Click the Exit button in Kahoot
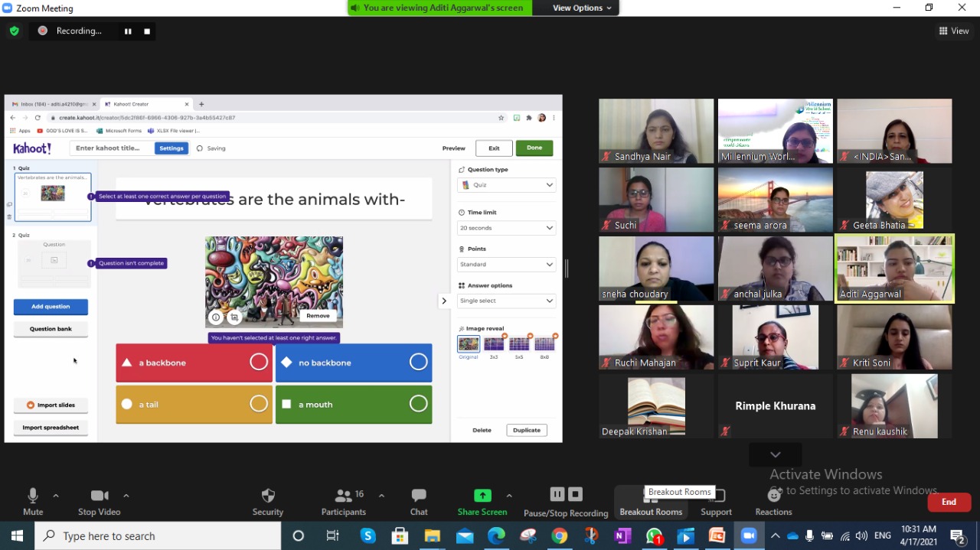The width and height of the screenshot is (980, 550). [494, 148]
